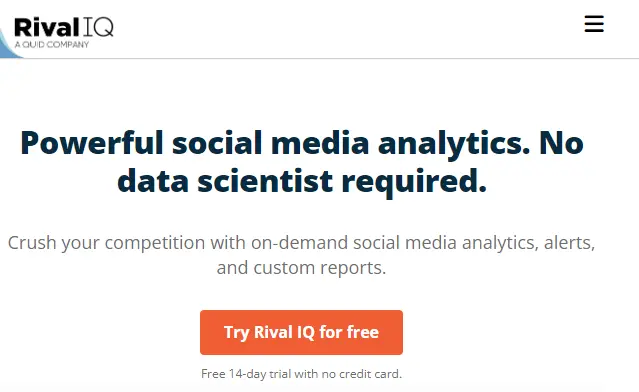Click 'on-demand' in the subheading
The image size is (639, 392).
pos(299,243)
